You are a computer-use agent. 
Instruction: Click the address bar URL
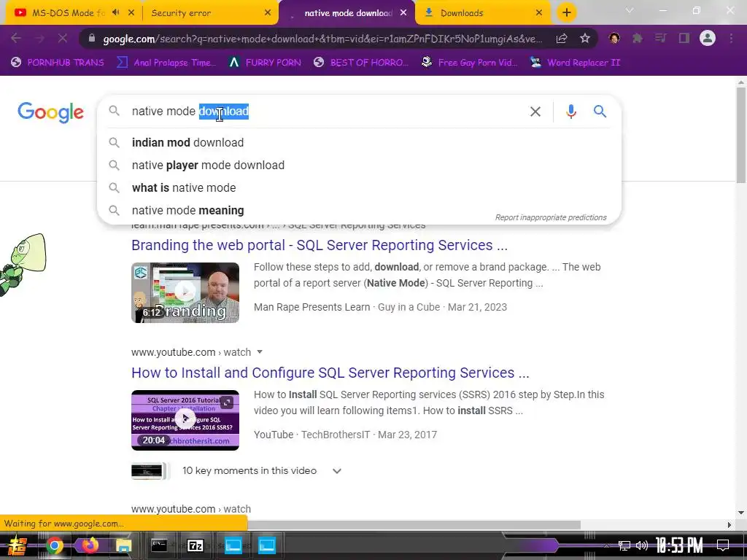[322, 39]
